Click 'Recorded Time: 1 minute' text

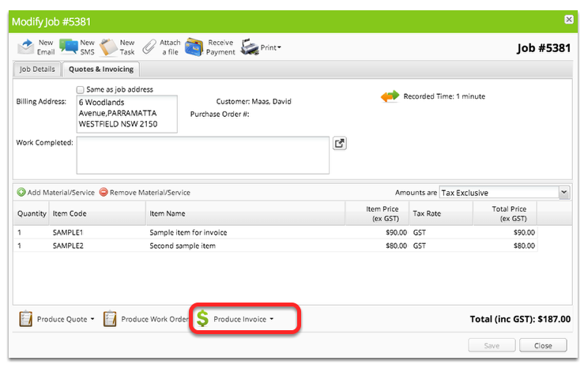click(444, 96)
